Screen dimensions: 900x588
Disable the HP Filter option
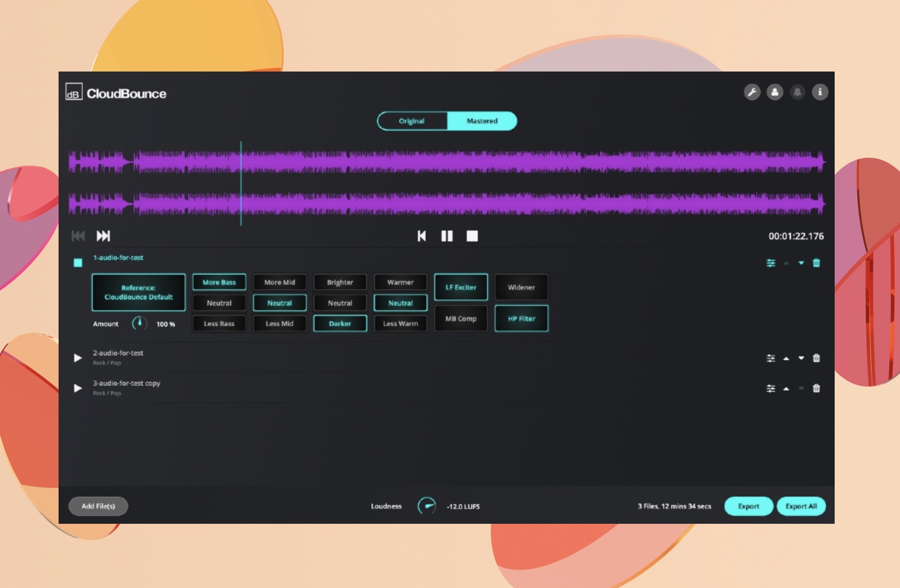click(x=521, y=319)
